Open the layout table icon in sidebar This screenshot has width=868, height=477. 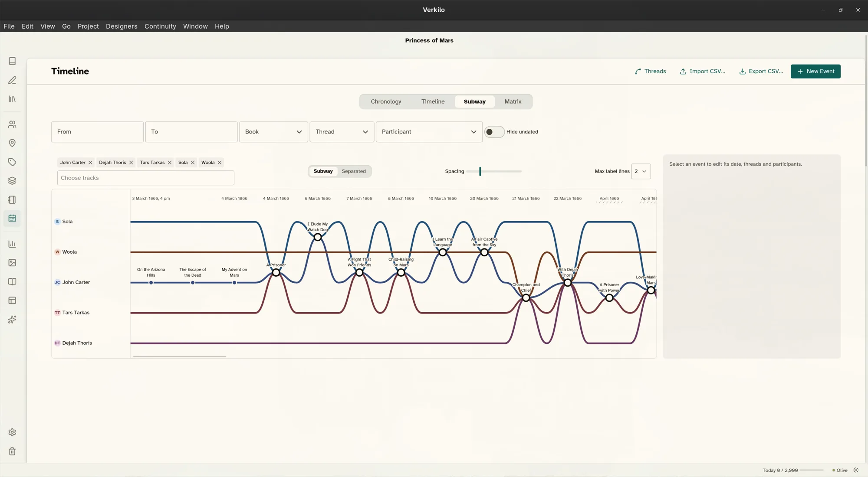point(12,301)
